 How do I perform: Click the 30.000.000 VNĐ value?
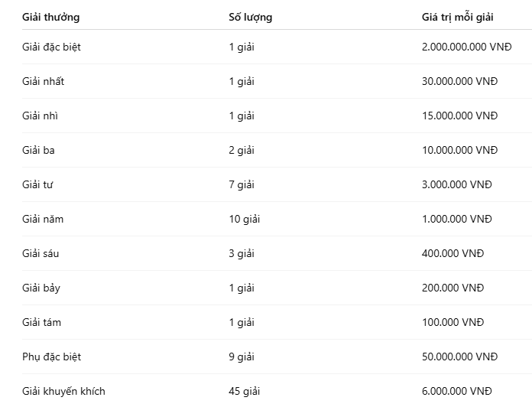point(459,81)
